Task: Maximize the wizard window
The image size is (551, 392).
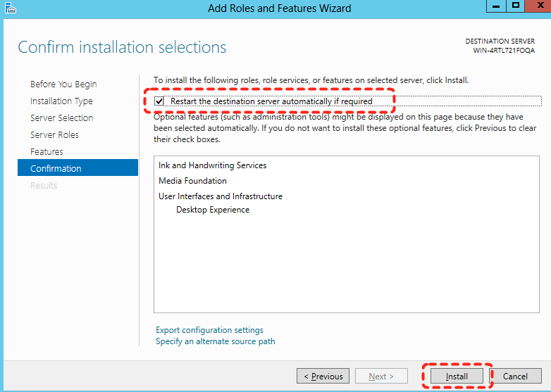Action: [x=515, y=6]
